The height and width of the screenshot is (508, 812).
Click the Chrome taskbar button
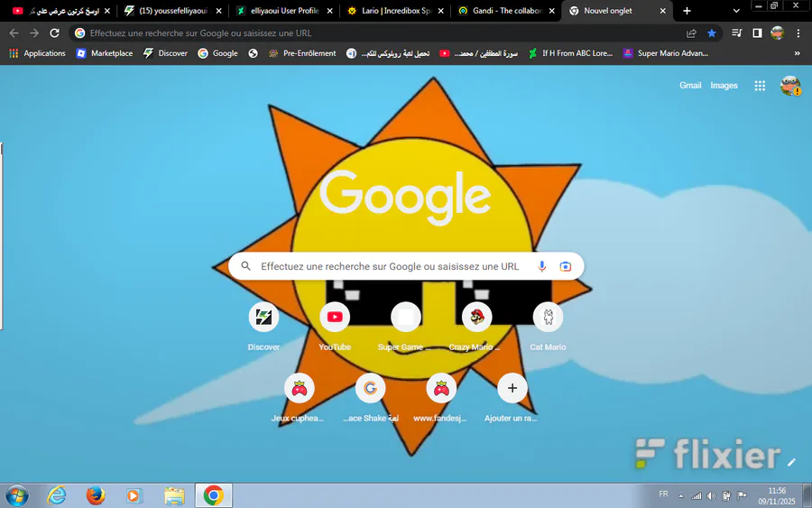click(x=213, y=495)
